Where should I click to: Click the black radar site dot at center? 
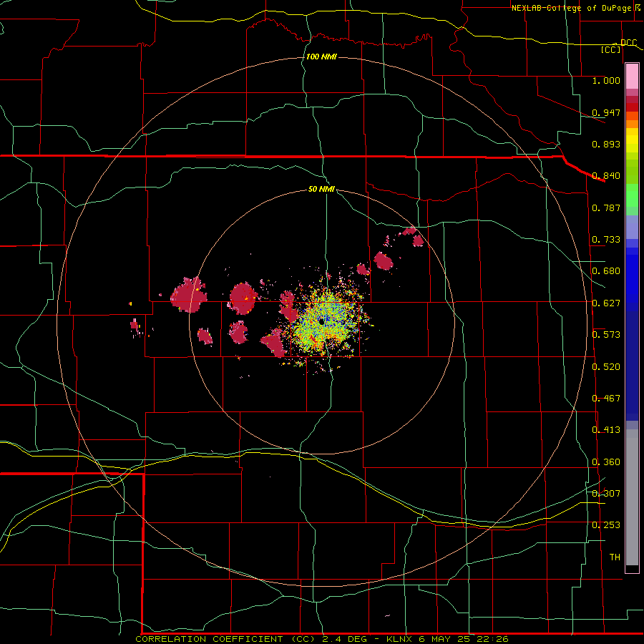(321, 323)
